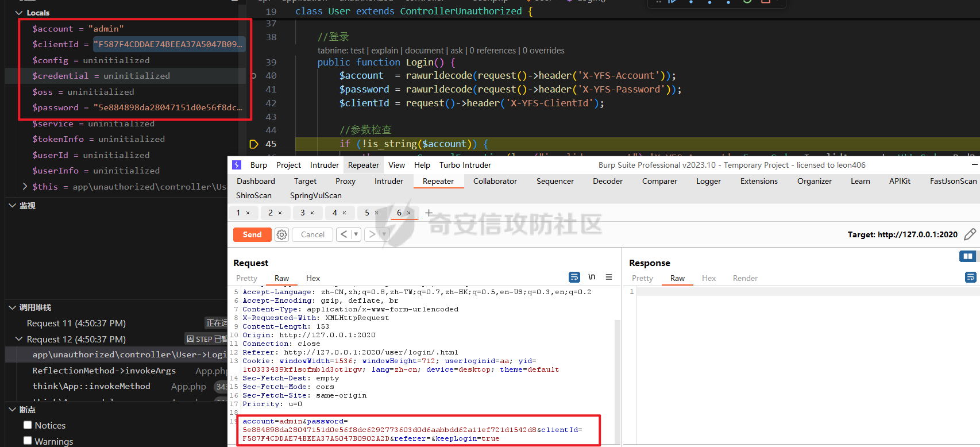The width and height of the screenshot is (980, 447).
Task: Open Request panel hamburger menu
Action: click(x=609, y=277)
